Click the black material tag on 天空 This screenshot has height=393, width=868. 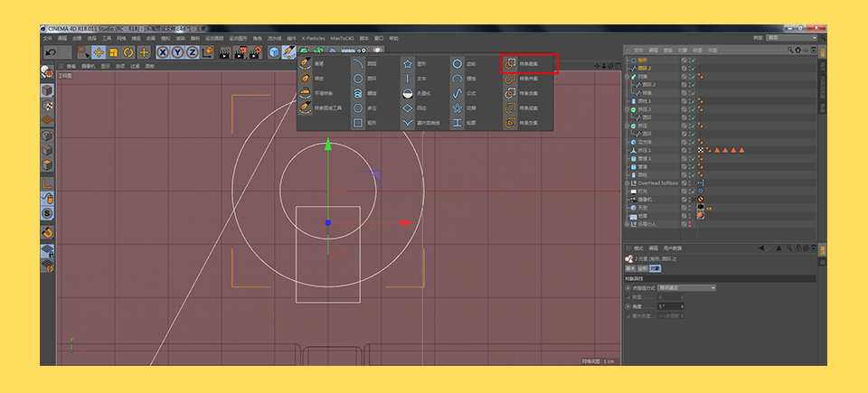pos(700,207)
